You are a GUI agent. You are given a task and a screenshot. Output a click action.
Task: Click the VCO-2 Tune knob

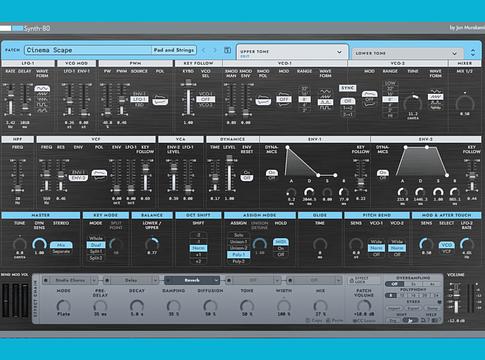pos(413,104)
